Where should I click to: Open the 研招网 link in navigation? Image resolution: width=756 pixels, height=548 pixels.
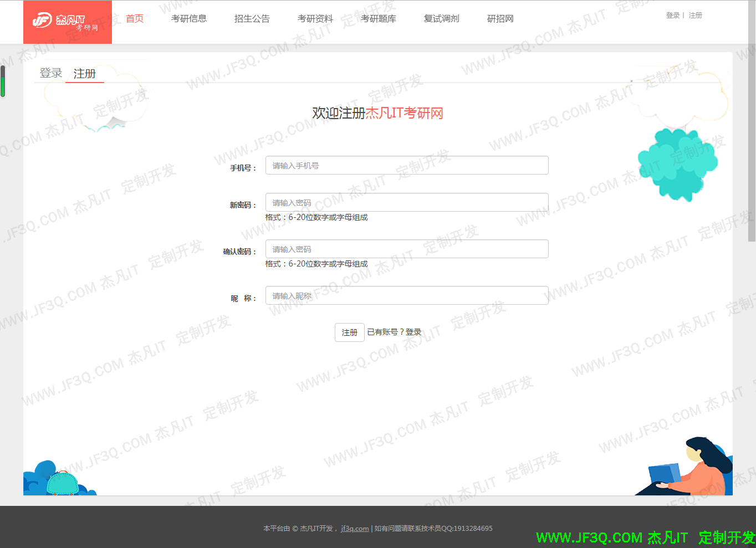(x=500, y=19)
